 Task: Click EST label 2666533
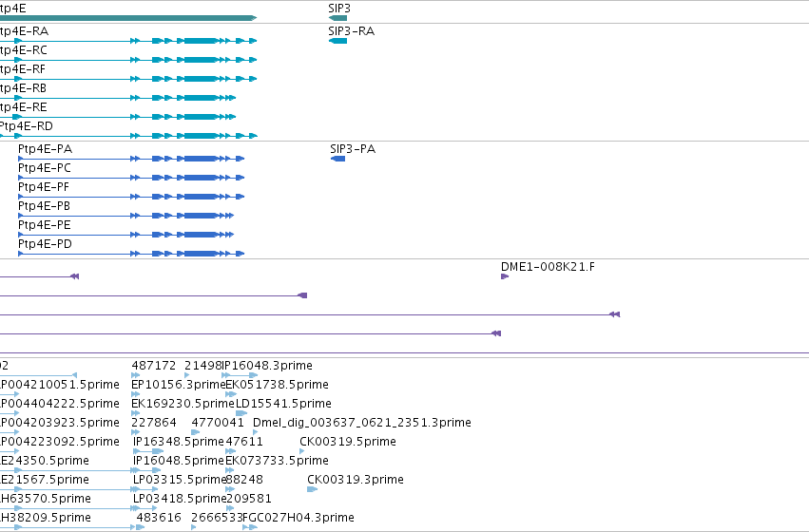(x=217, y=518)
